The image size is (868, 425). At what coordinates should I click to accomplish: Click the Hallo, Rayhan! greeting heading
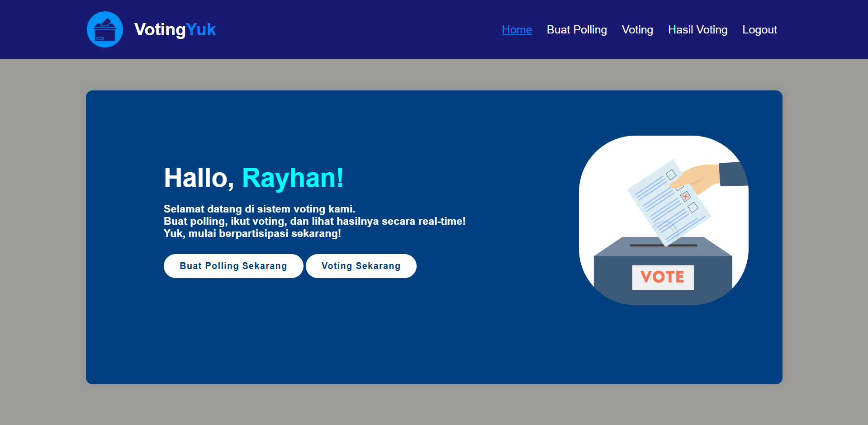[x=254, y=178]
